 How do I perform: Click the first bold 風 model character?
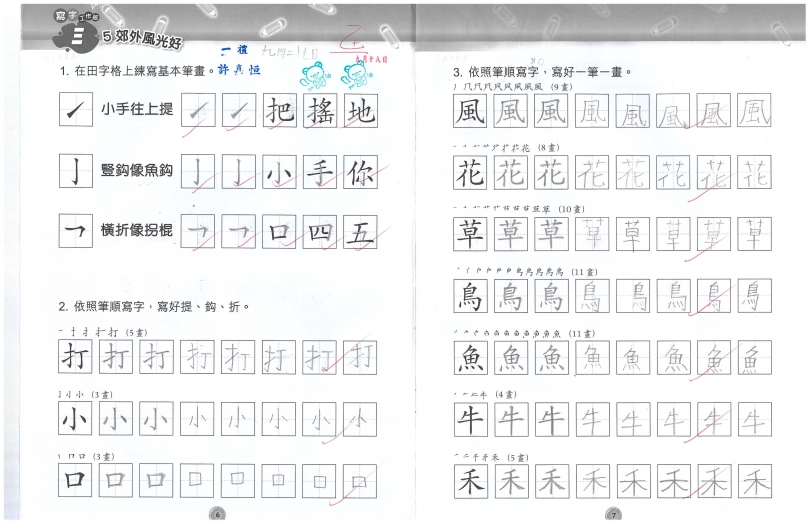click(471, 113)
